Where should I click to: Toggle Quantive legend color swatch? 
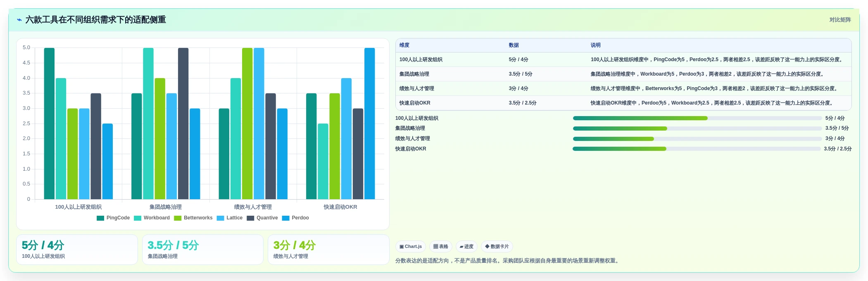tap(250, 218)
